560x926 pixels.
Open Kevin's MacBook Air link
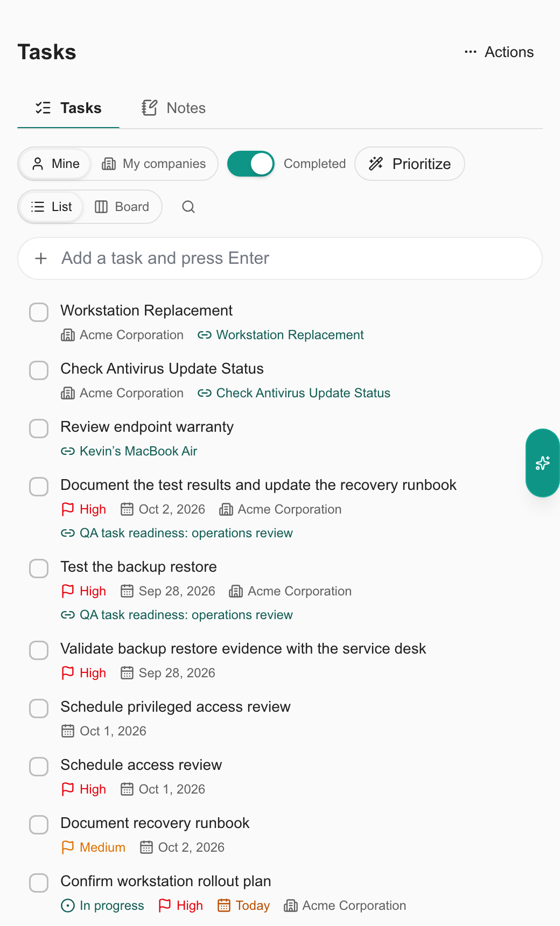129,451
